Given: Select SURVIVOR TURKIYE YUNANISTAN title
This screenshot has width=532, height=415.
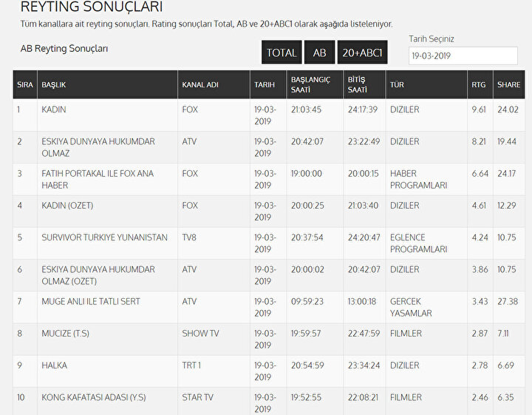Looking at the screenshot, I should tap(104, 237).
